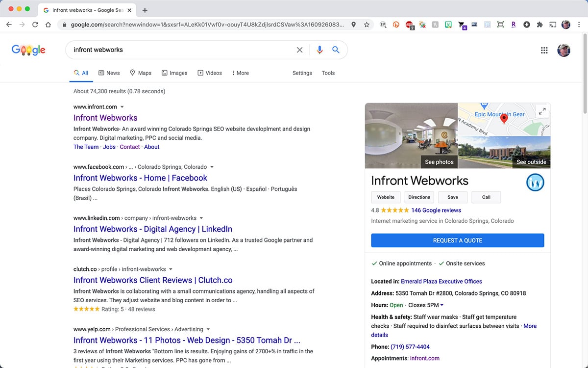The height and width of the screenshot is (368, 588).
Task: Start the search with the magnifier icon
Action: coord(336,50)
